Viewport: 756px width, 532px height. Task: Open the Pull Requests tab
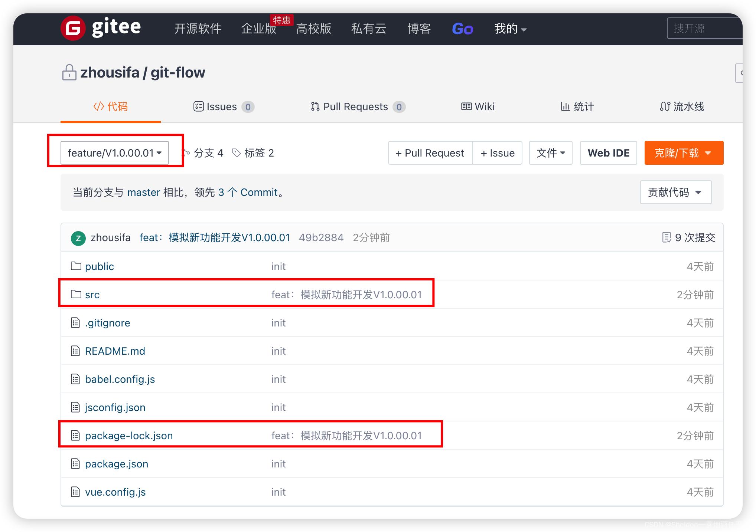tap(358, 106)
